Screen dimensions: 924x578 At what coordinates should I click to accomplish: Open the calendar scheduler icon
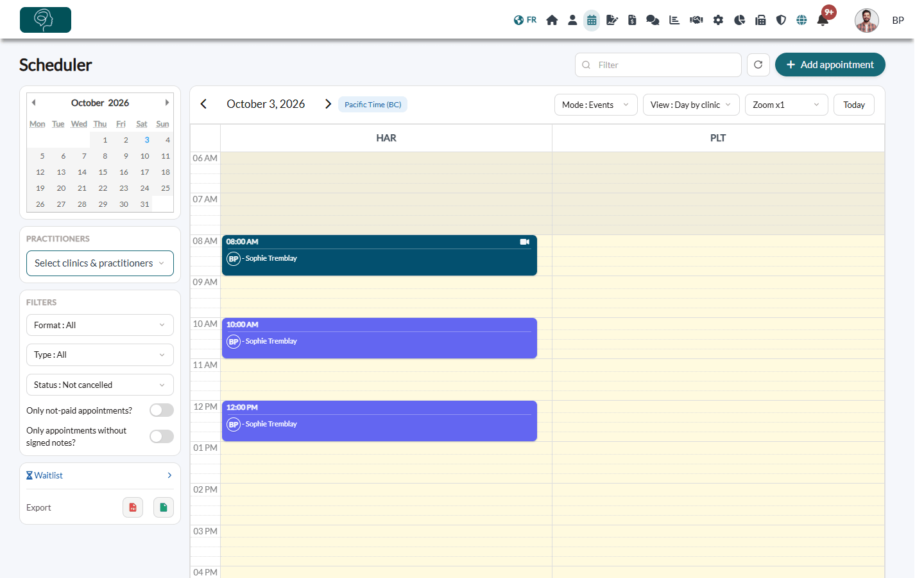tap(592, 20)
